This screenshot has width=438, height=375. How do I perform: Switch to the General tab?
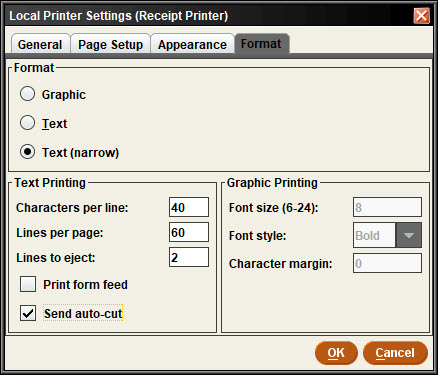tap(40, 44)
